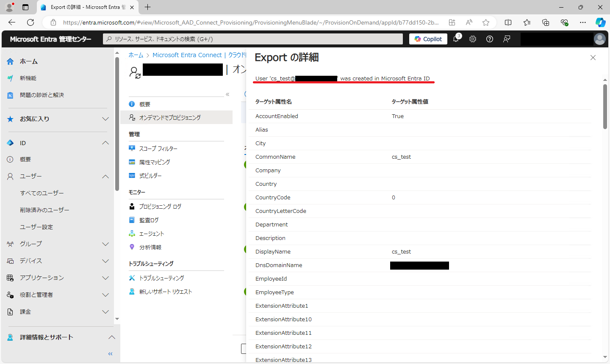
Task: Click the feedback icon in header
Action: (507, 39)
